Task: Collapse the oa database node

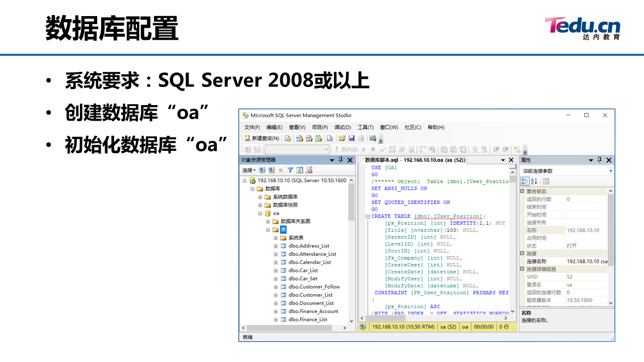Action: point(261,213)
